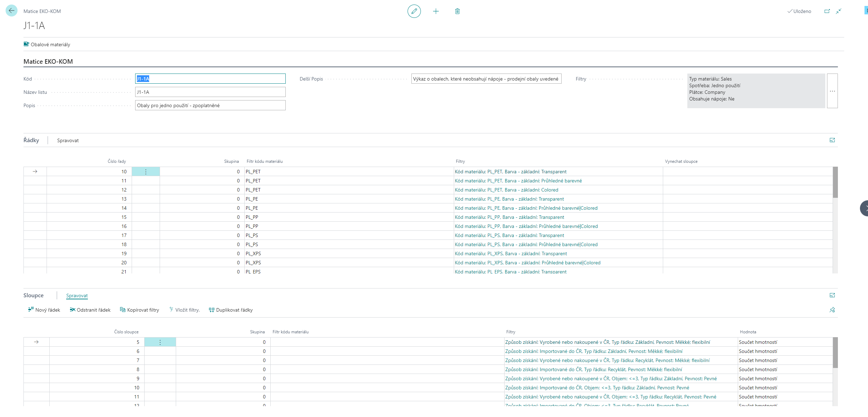Click the Sloupce section heading

(x=34, y=296)
